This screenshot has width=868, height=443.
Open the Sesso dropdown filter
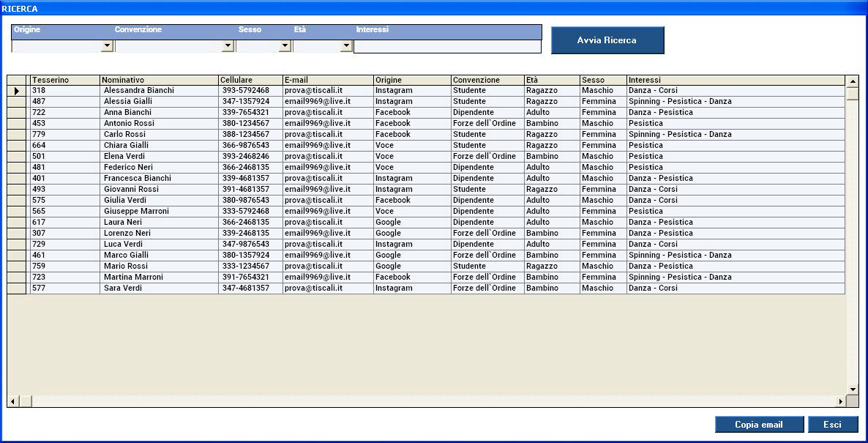(x=285, y=46)
